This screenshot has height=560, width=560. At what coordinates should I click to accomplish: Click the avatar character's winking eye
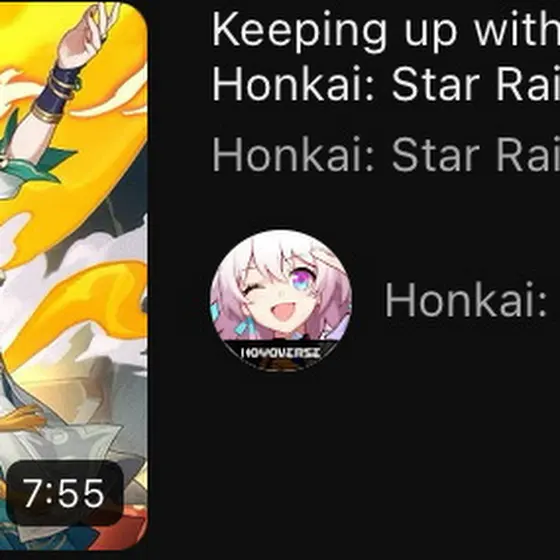[x=251, y=290]
